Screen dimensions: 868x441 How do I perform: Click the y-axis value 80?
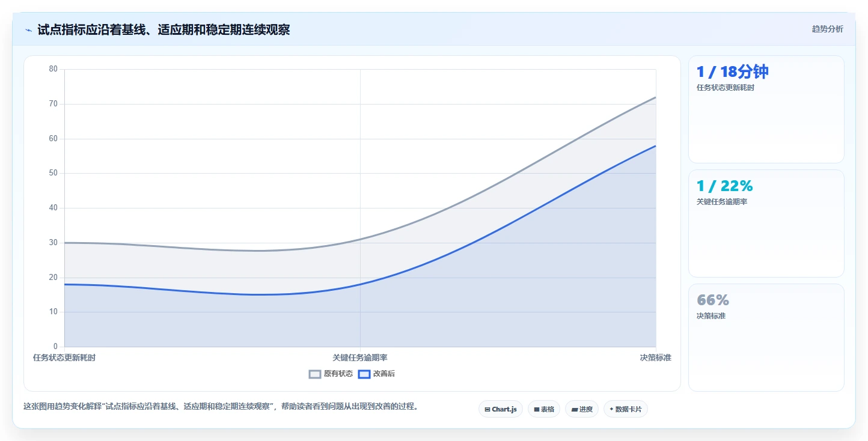click(x=53, y=69)
